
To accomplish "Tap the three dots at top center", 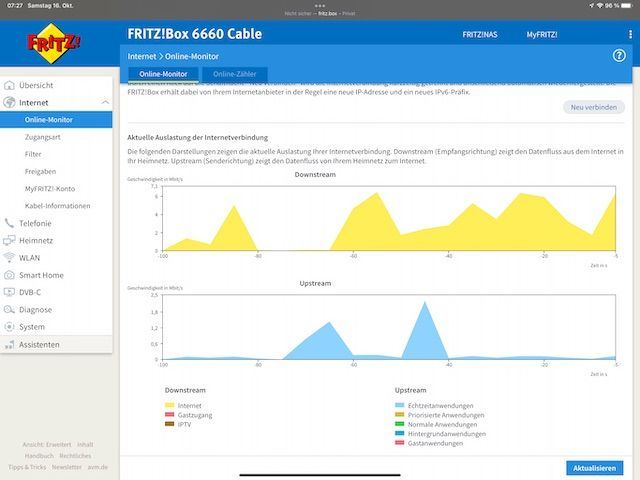I will tap(320, 6).
